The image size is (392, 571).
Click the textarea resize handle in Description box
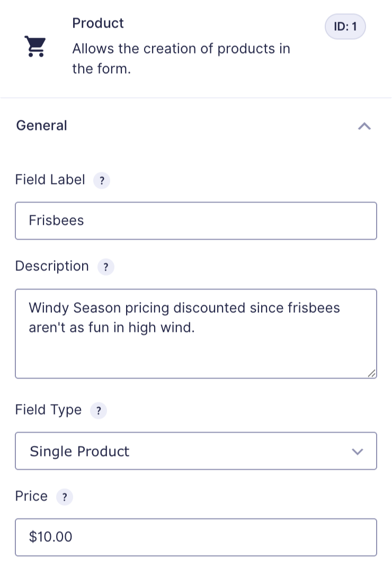click(x=371, y=373)
